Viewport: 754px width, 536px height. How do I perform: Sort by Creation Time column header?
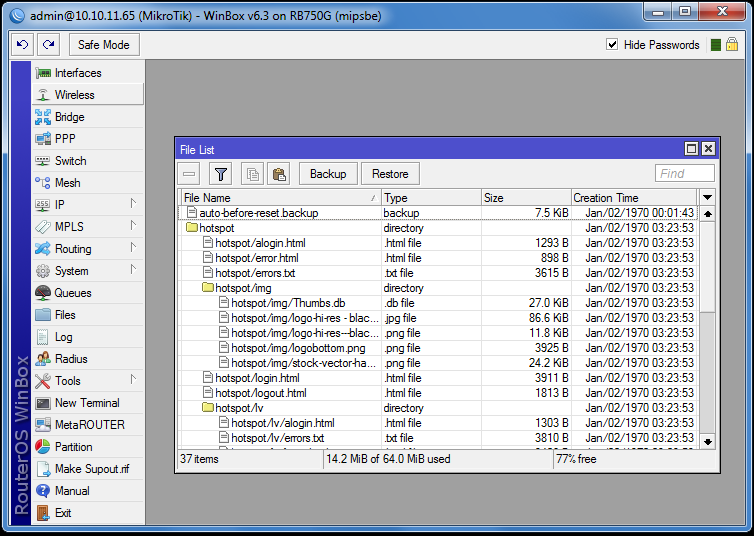tap(634, 198)
